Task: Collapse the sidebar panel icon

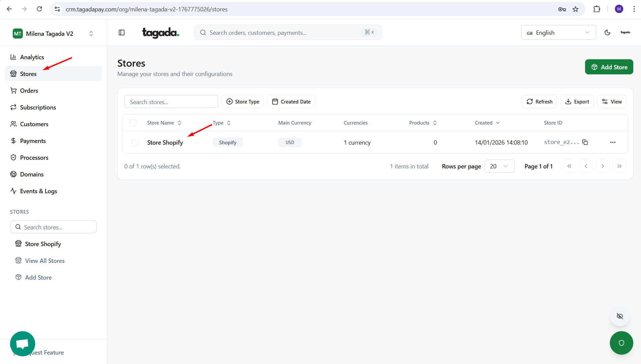Action: (x=122, y=32)
